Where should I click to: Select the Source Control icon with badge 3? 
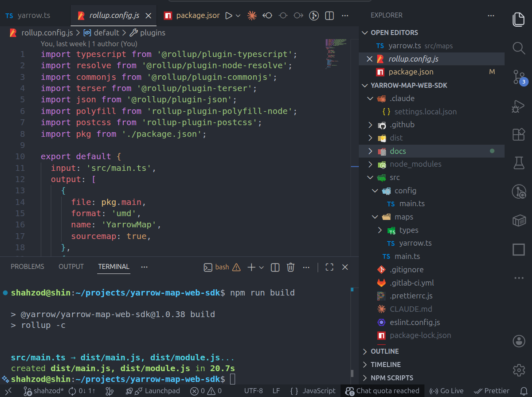pyautogui.click(x=519, y=76)
